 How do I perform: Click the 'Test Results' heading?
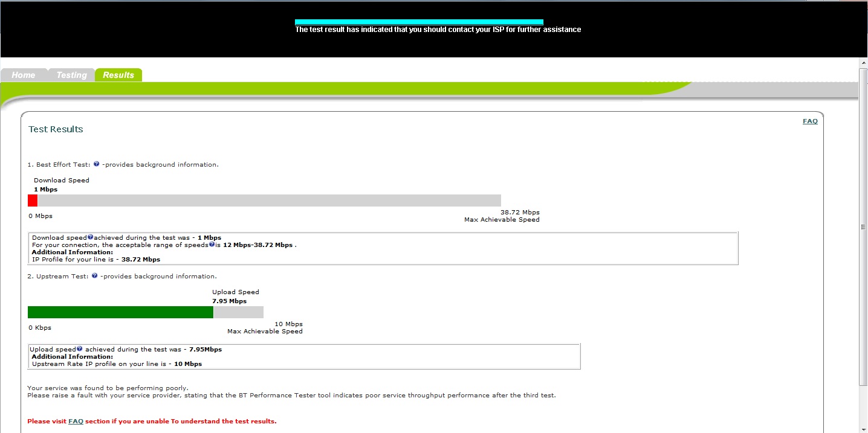coord(56,129)
